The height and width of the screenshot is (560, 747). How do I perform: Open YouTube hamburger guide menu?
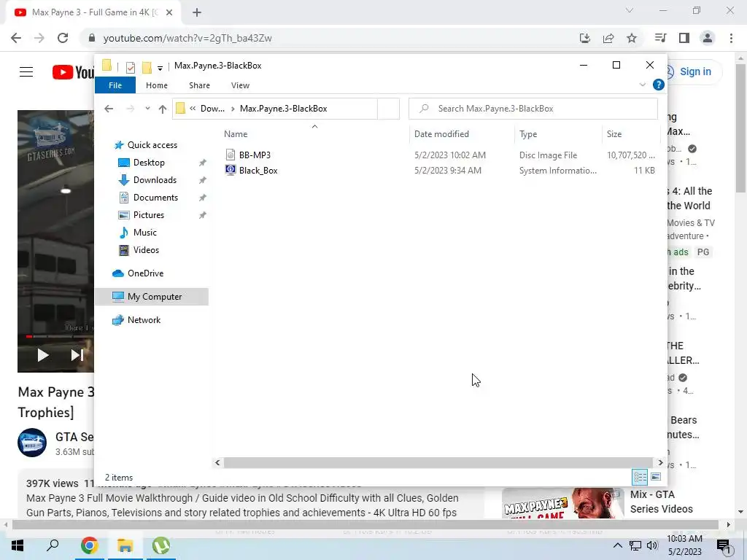[x=26, y=72]
